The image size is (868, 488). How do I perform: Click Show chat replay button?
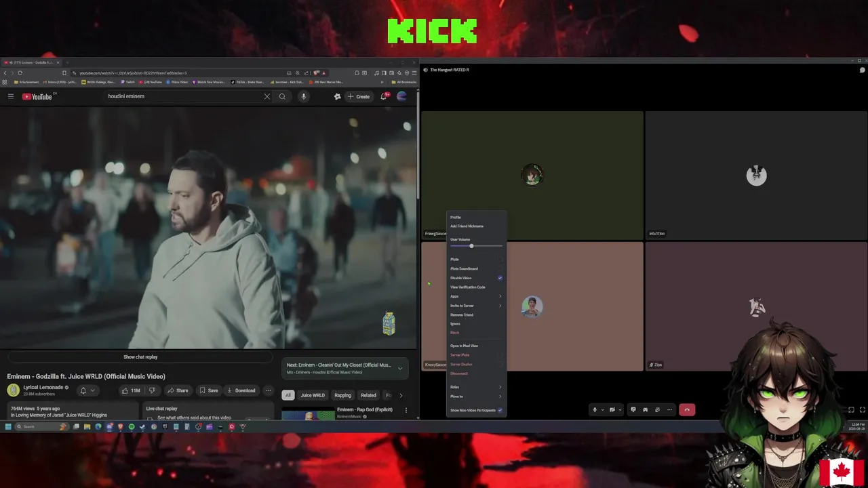pos(140,357)
